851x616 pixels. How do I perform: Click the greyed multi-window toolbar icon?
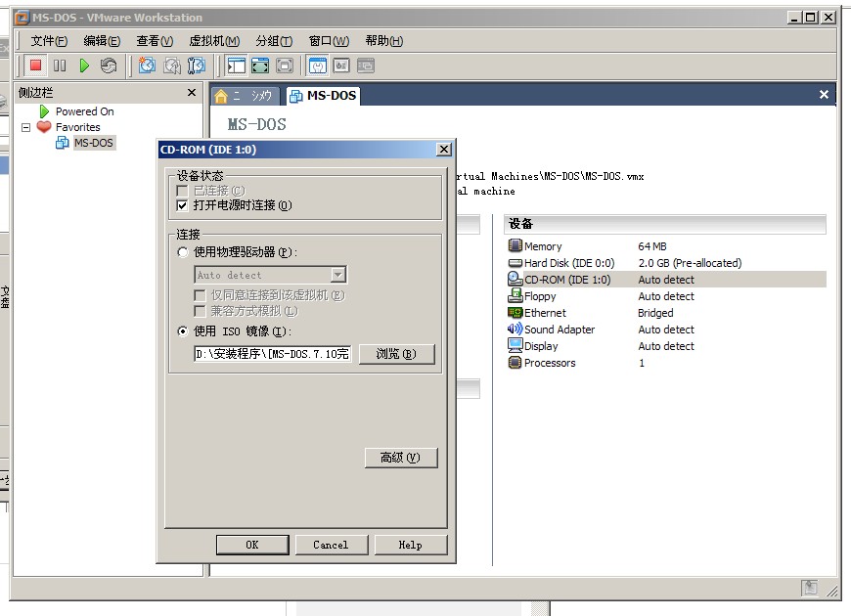[366, 66]
